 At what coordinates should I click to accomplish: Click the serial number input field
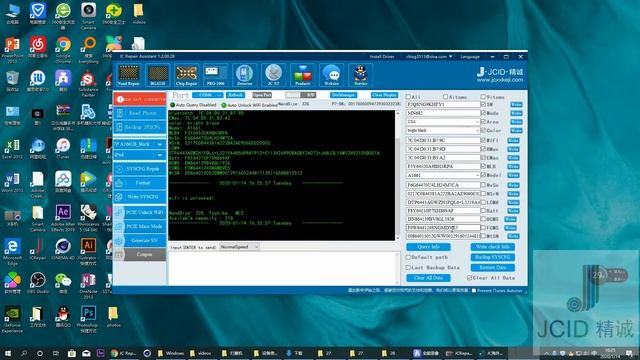pos(443,104)
